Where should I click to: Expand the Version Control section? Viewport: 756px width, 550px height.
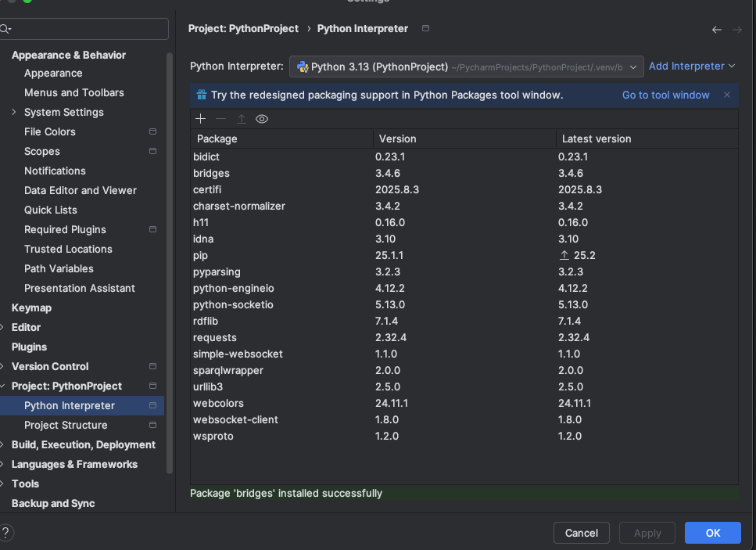pyautogui.click(x=2, y=366)
